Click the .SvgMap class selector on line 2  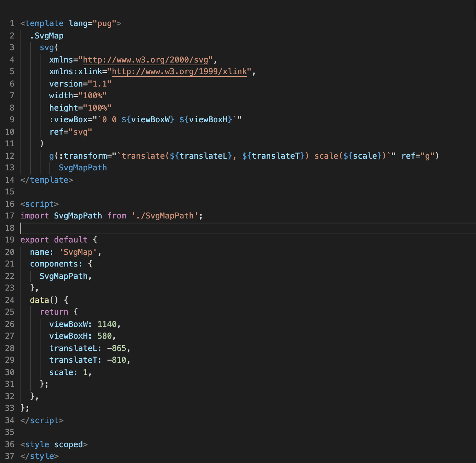(x=47, y=36)
